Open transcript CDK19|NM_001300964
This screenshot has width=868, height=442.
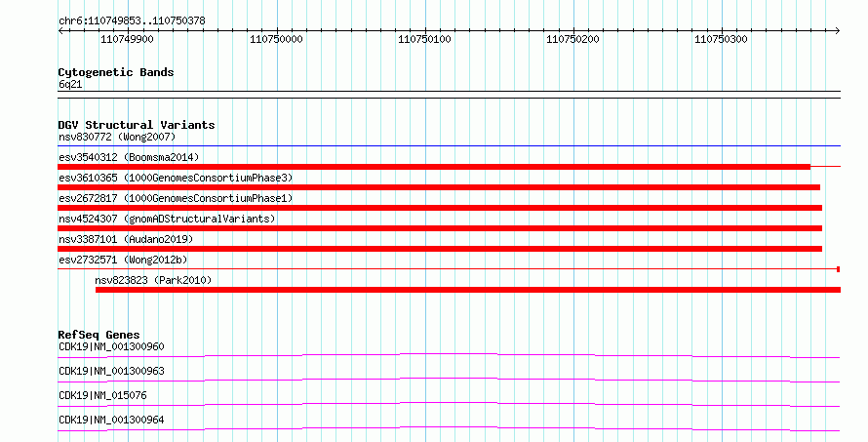(x=111, y=420)
